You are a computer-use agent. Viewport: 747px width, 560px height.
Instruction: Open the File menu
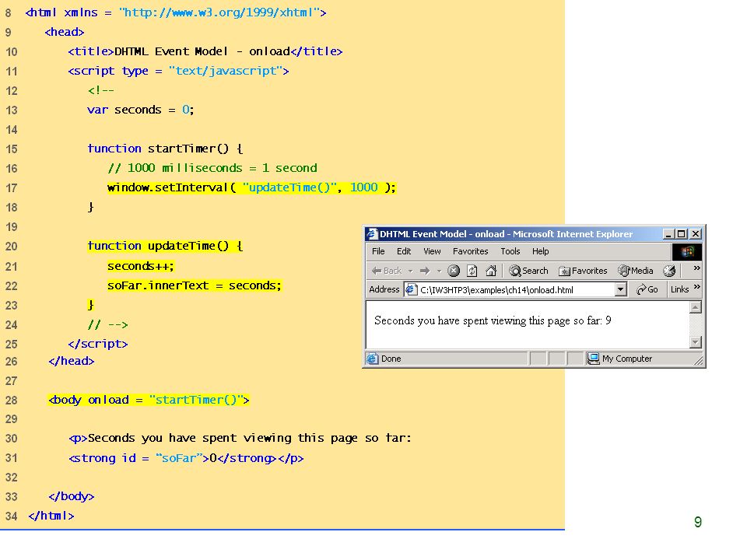coord(378,251)
